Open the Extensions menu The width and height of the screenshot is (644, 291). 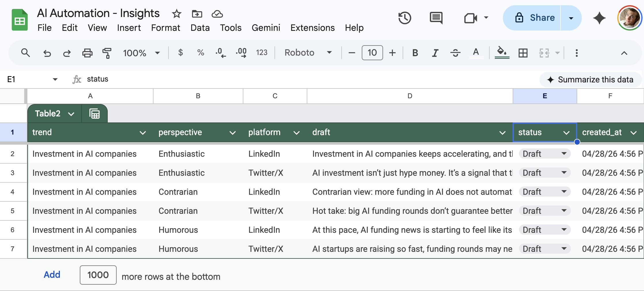(312, 28)
